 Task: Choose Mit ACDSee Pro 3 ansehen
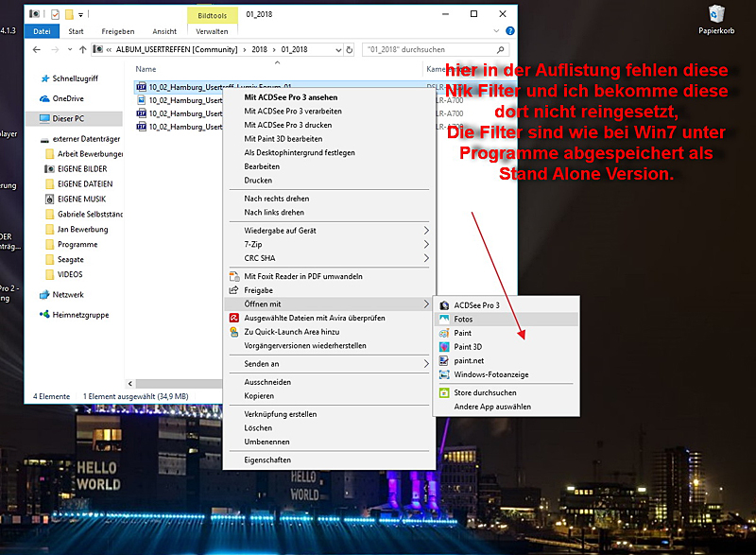tap(291, 97)
